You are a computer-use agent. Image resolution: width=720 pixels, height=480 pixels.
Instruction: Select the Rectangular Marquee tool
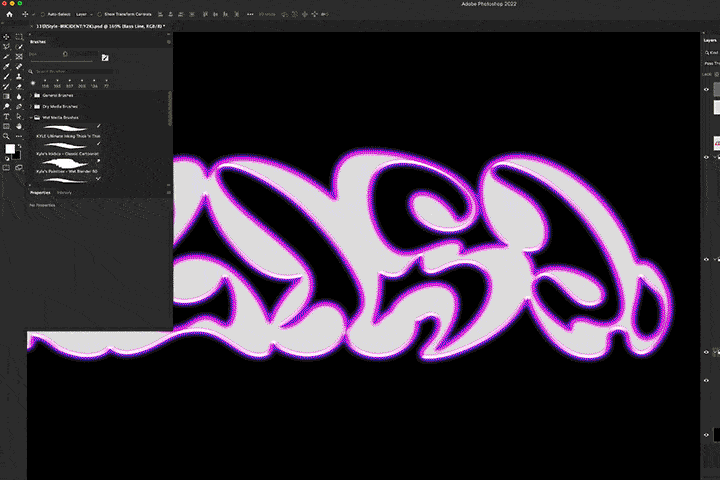[19, 37]
